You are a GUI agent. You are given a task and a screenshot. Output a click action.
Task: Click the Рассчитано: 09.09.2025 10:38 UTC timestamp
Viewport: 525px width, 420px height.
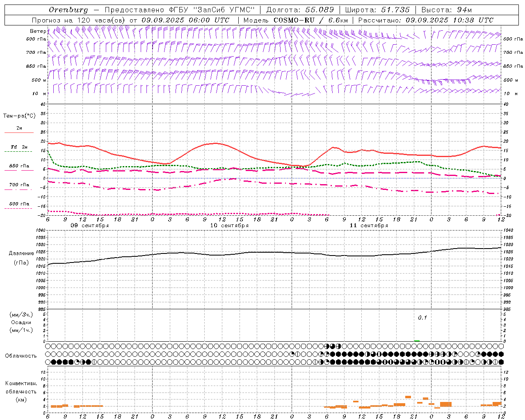pos(426,20)
